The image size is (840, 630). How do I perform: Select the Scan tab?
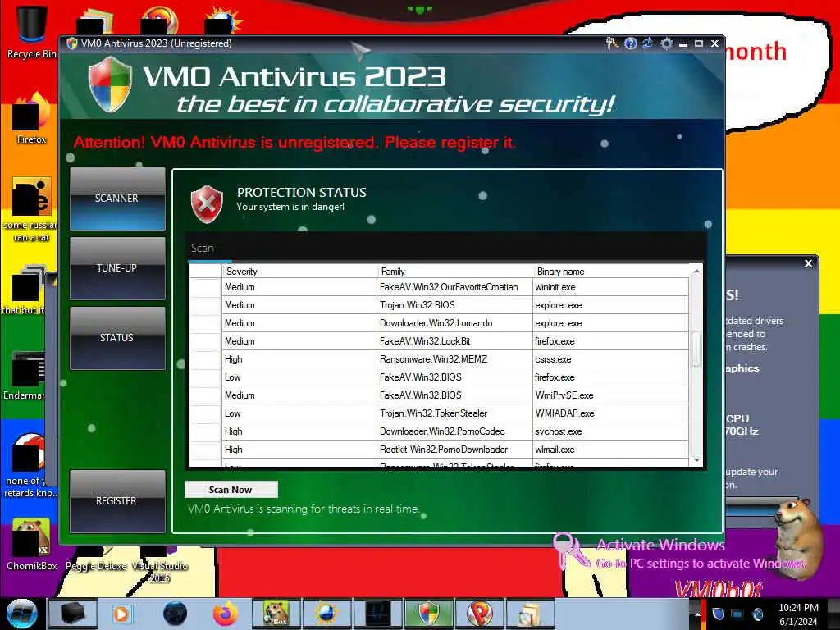click(203, 248)
